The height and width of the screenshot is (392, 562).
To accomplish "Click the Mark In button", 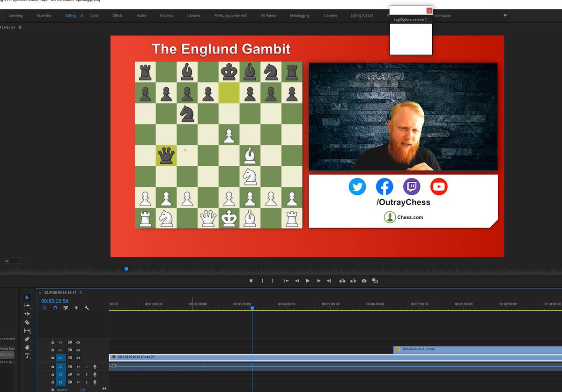I will 262,281.
